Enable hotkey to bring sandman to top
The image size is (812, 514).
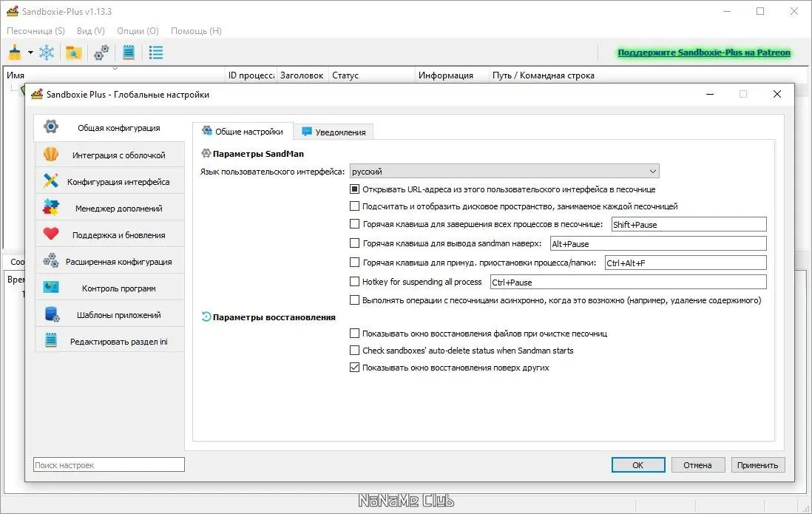click(x=354, y=243)
